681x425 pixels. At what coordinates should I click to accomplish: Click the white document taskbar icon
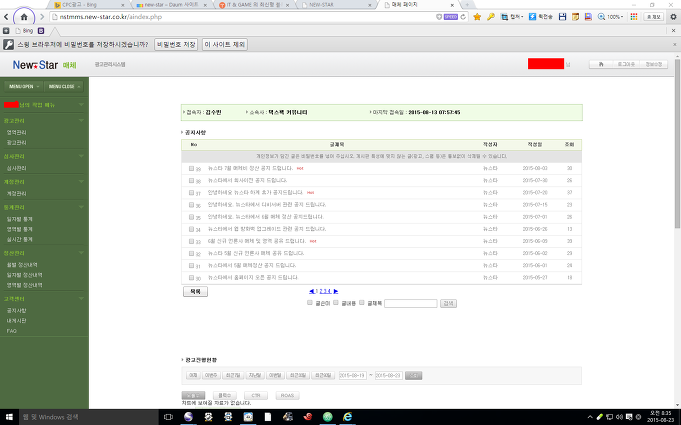click(268, 417)
